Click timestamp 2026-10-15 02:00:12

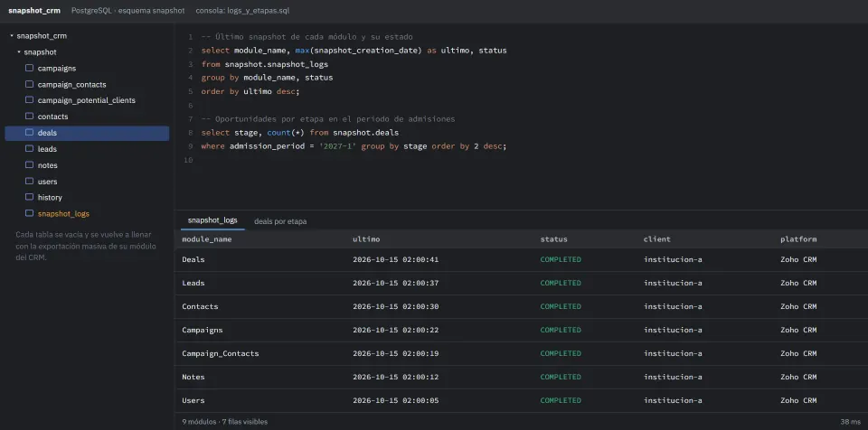396,377
